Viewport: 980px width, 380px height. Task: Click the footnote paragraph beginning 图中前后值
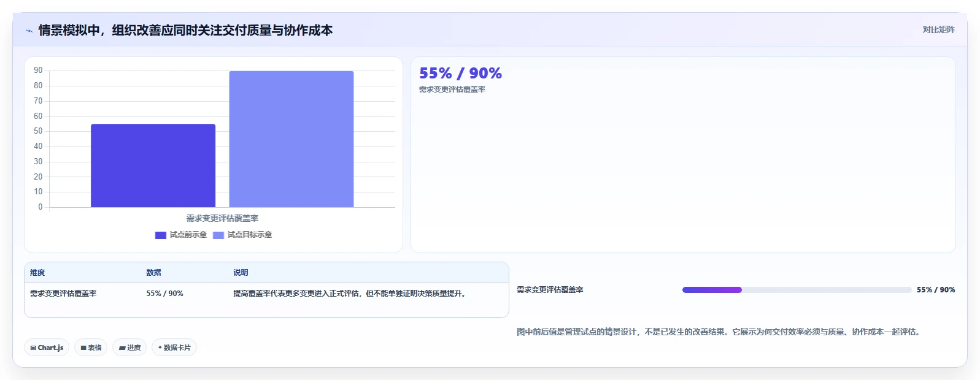[x=720, y=332]
